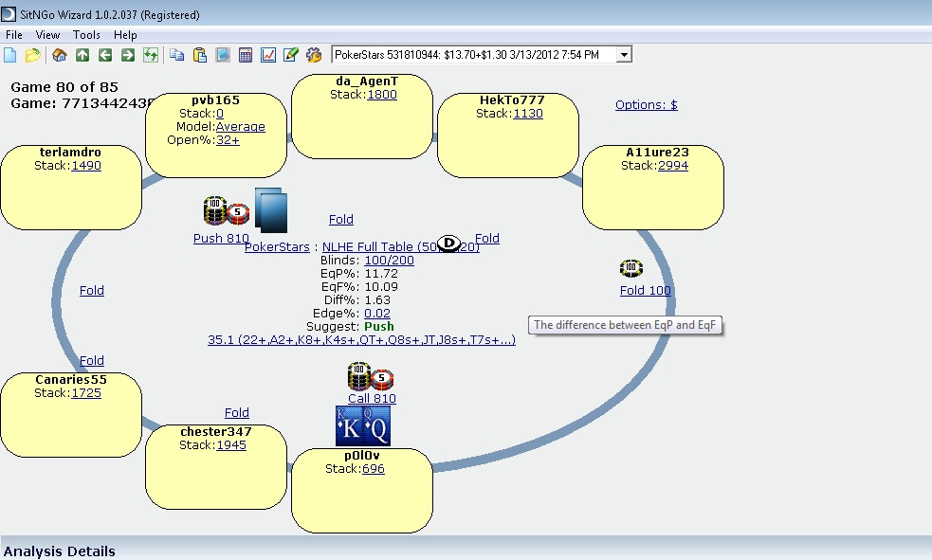
Task: Click the PokerStars site link
Action: (x=277, y=246)
